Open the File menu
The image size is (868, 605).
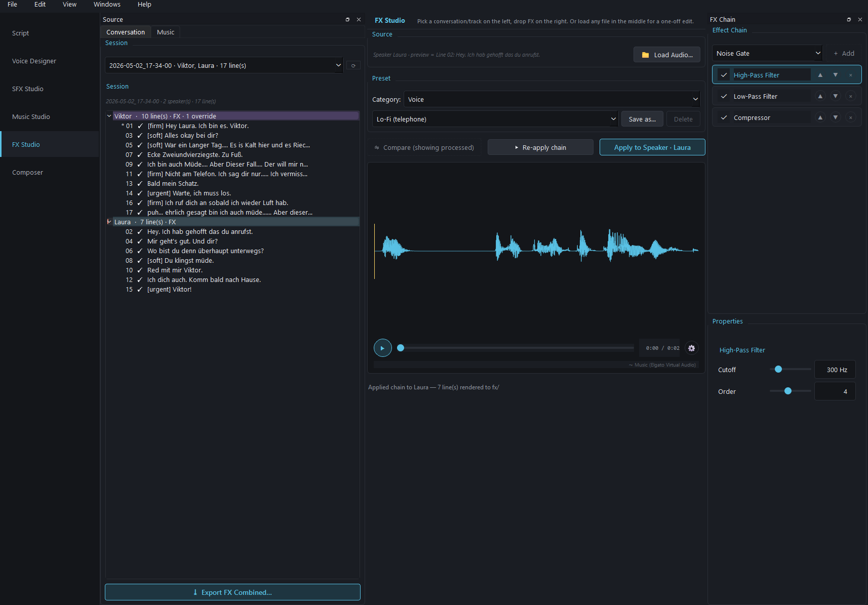tap(12, 5)
